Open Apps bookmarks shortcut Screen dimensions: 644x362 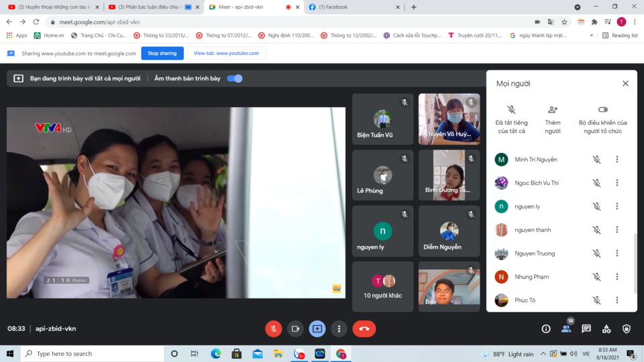coord(17,36)
